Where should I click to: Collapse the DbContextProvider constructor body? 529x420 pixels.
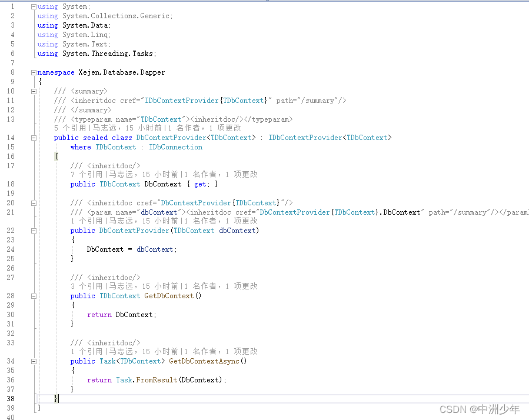point(34,230)
